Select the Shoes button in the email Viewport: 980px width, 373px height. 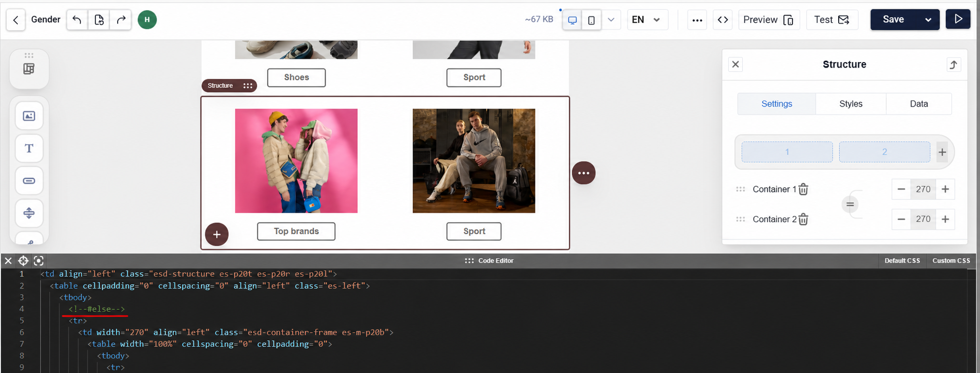[x=296, y=77]
